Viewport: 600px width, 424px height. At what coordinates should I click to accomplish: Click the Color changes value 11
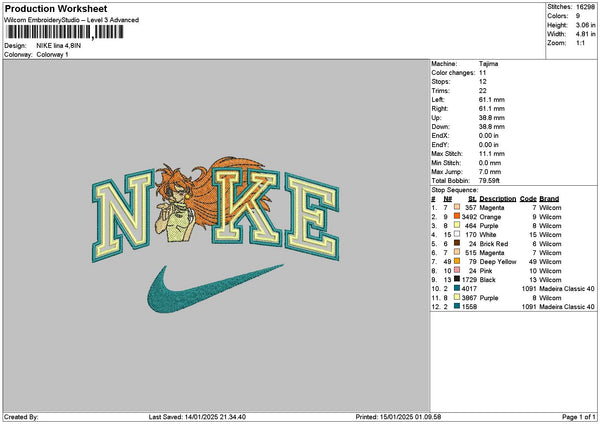pos(482,73)
